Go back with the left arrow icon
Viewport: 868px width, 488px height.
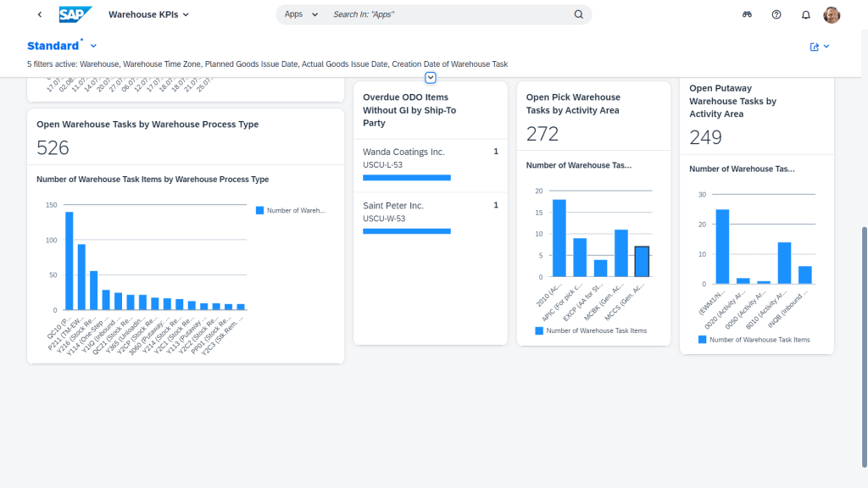[x=40, y=14]
